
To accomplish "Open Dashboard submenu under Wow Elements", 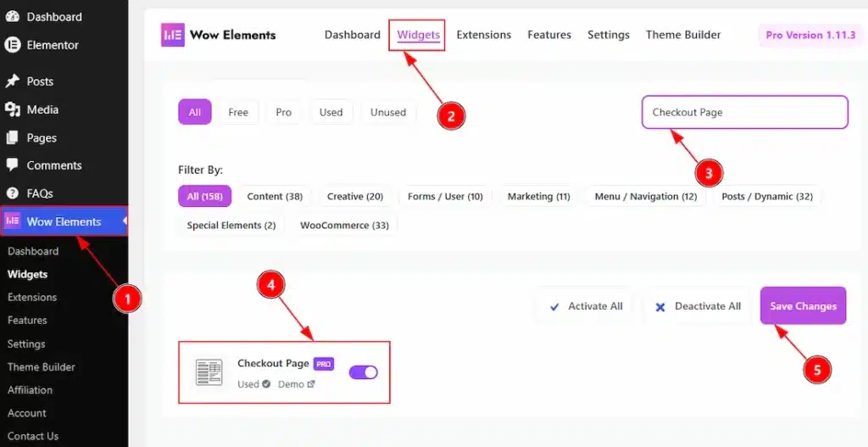I will 33,251.
